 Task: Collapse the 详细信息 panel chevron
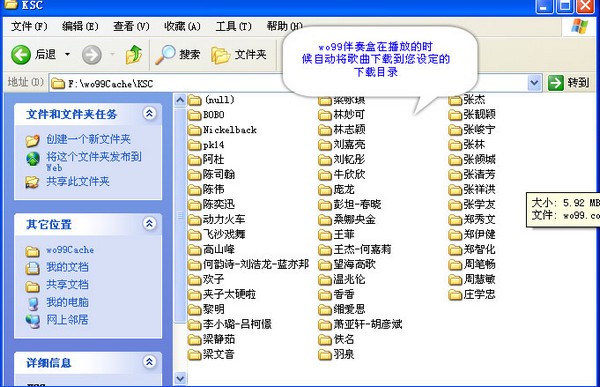tap(149, 362)
